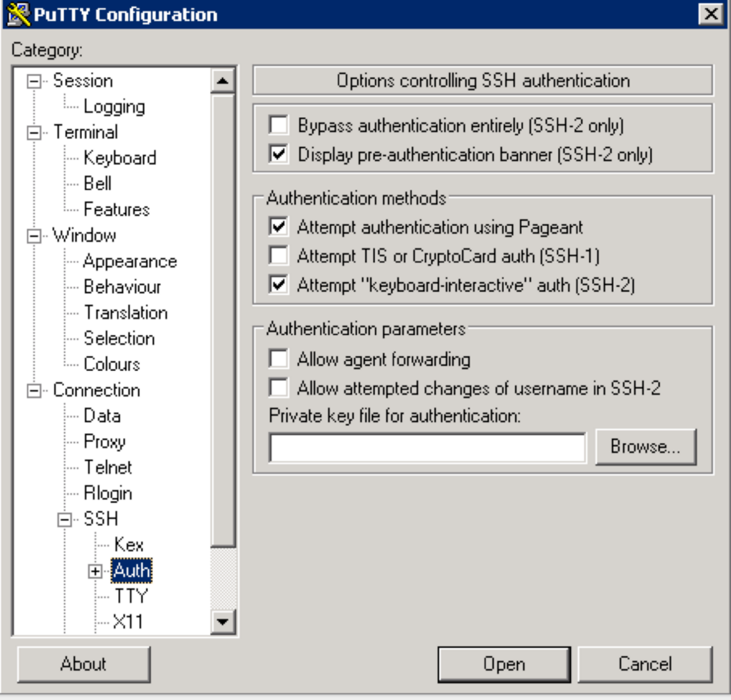This screenshot has height=700, width=731.
Task: Click the About button
Action: pyautogui.click(x=84, y=664)
